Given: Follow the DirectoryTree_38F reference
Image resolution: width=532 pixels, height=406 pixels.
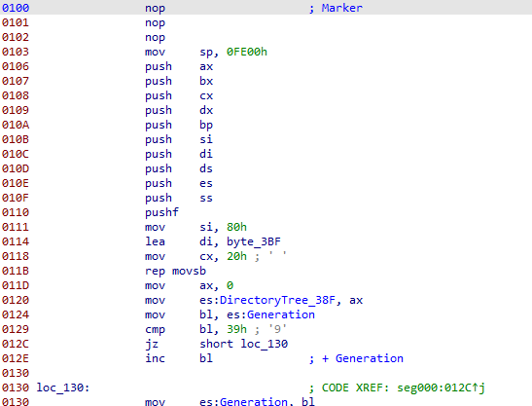Looking at the screenshot, I should (x=277, y=300).
